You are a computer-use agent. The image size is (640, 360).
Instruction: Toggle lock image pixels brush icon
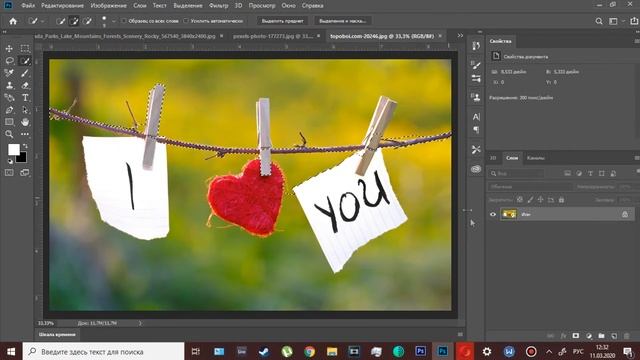530,200
